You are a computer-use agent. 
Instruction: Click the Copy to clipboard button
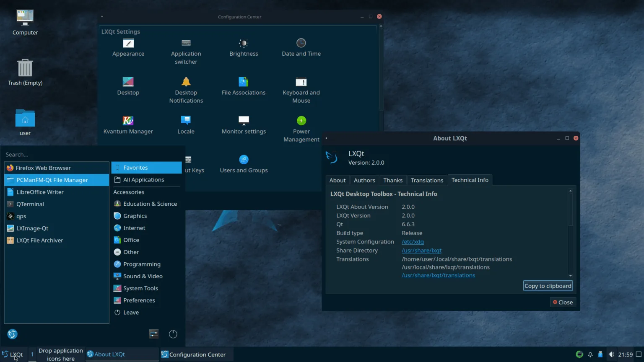(x=548, y=285)
